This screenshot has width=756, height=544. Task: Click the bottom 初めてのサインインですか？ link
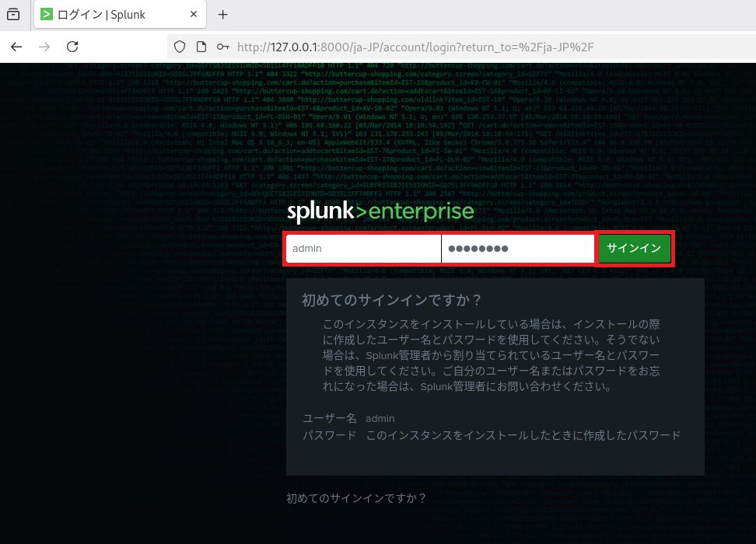click(356, 498)
